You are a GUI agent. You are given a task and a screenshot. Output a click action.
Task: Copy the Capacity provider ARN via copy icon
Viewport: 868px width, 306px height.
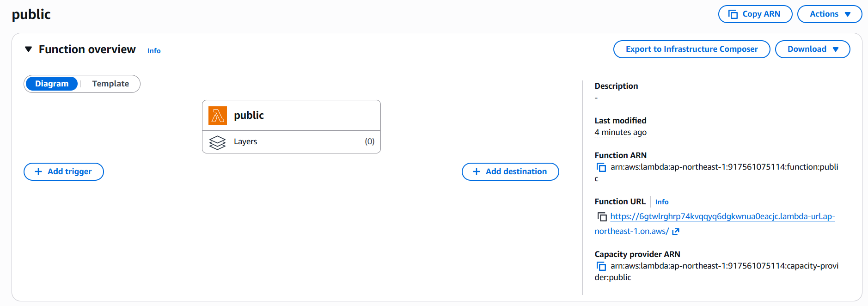[601, 266]
